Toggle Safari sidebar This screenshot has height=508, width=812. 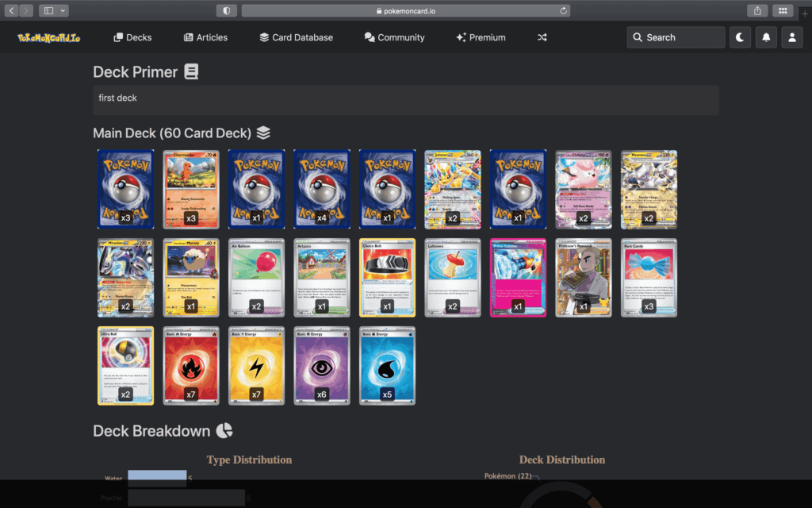(x=48, y=10)
